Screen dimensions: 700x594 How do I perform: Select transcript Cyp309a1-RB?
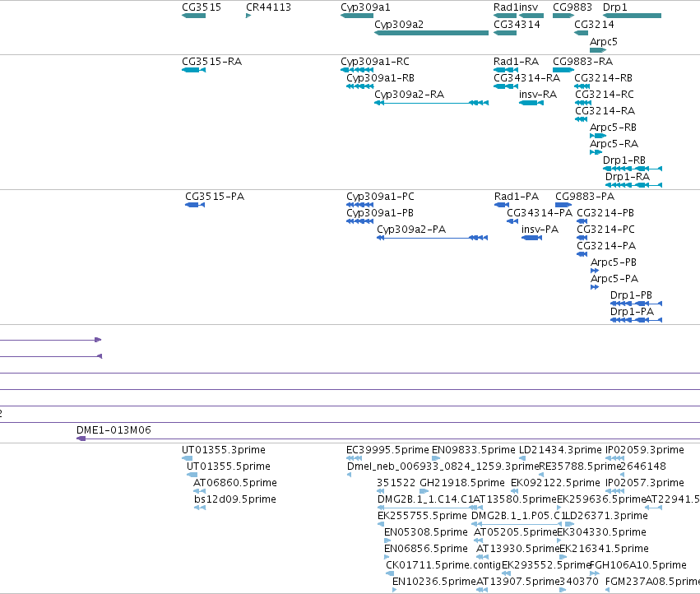[380, 78]
